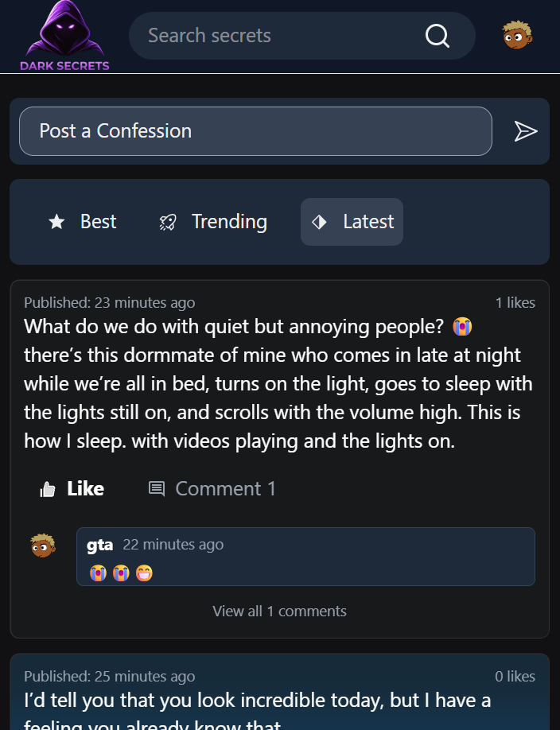560x730 pixels.
Task: Expand comments via "View all 1 comments"
Action: point(279,611)
